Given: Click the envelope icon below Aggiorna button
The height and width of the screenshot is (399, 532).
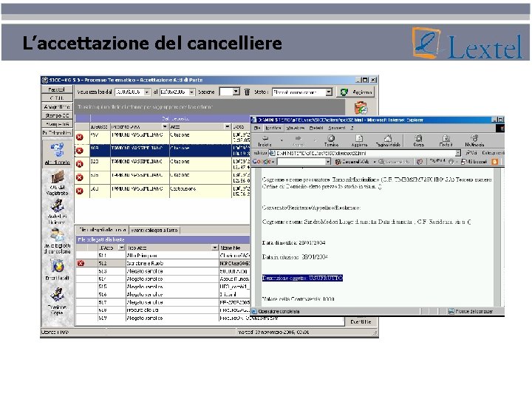Looking at the screenshot, I should pyautogui.click(x=361, y=108).
